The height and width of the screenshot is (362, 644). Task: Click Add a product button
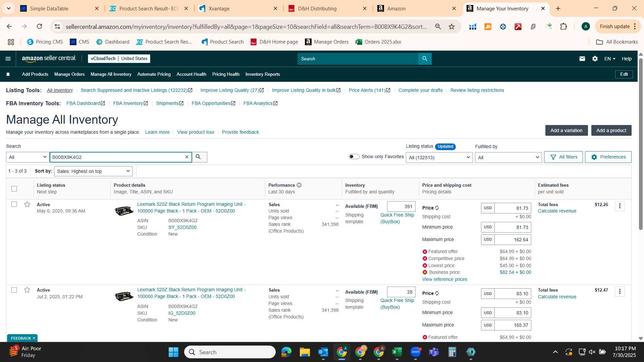[x=611, y=130]
